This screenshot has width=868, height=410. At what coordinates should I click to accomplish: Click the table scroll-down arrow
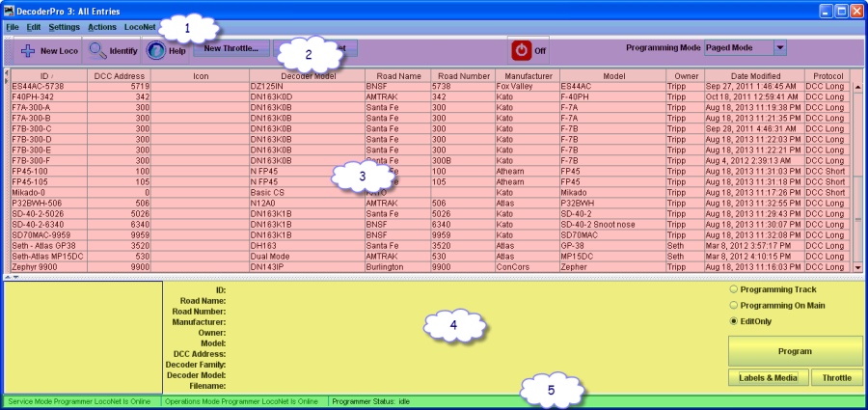[857, 266]
